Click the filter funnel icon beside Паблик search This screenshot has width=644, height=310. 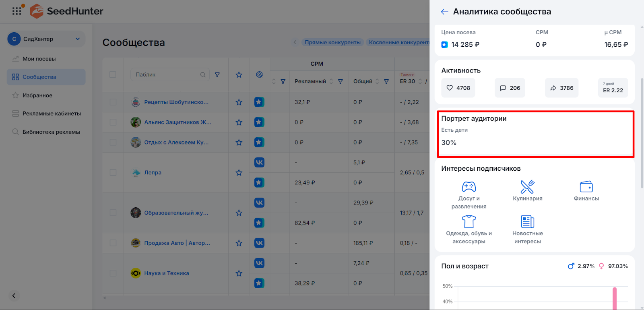coord(217,75)
